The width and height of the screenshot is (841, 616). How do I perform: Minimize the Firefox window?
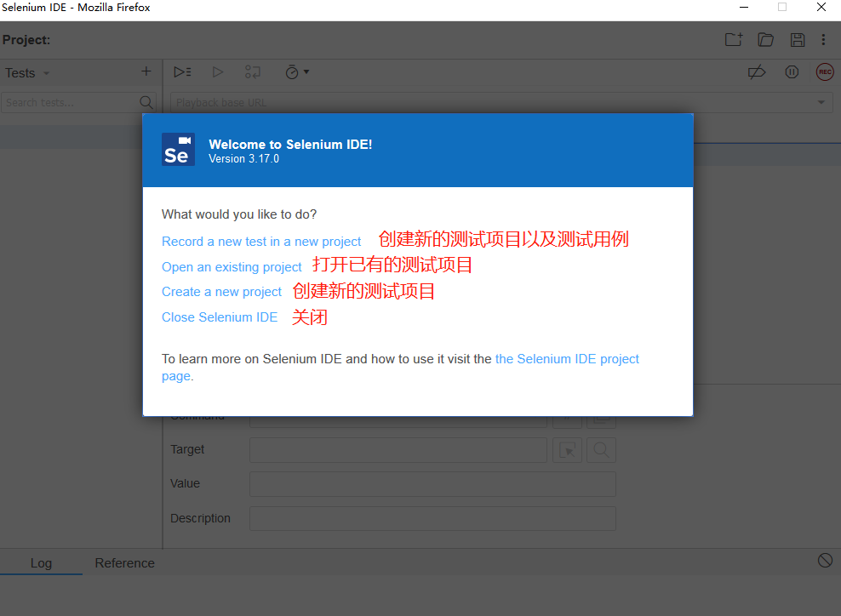click(744, 8)
